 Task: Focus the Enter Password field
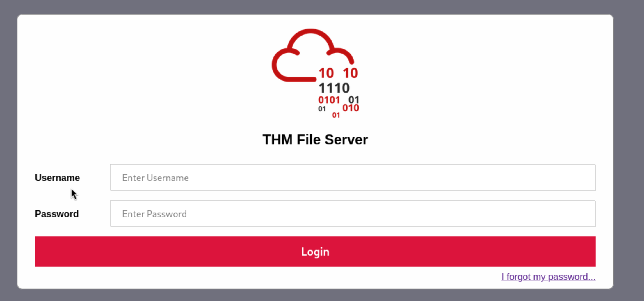click(353, 214)
